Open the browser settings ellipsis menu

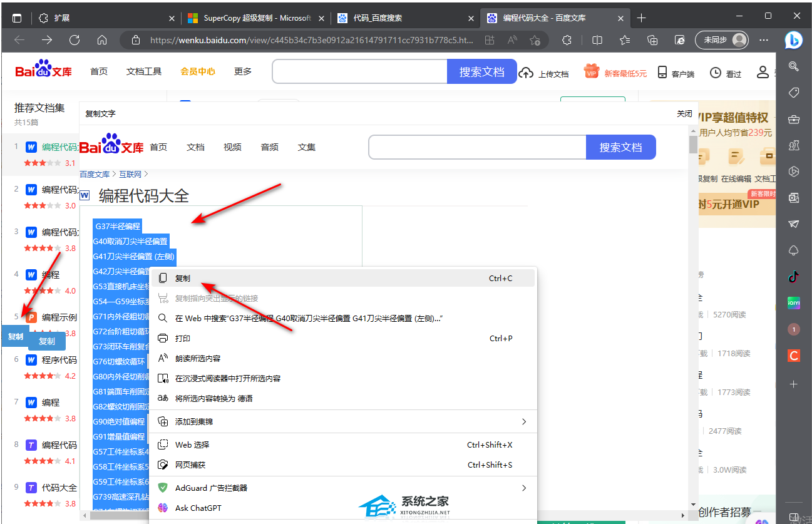(764, 40)
